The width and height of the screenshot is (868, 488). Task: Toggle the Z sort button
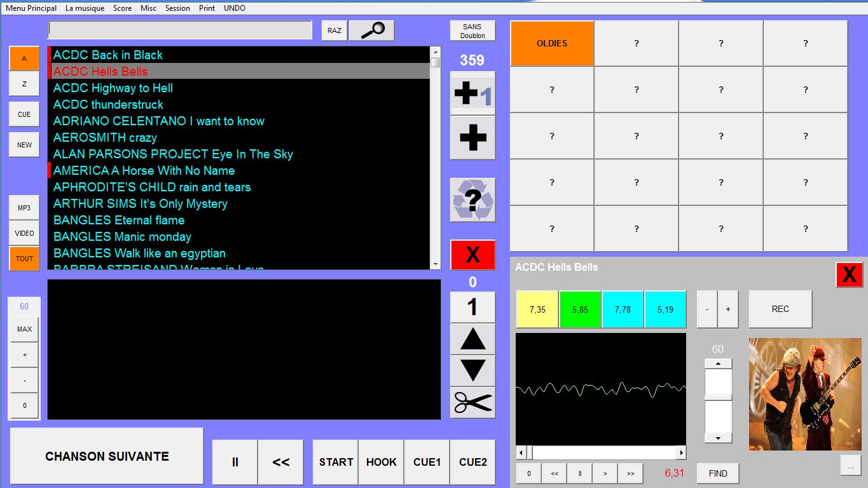(24, 84)
